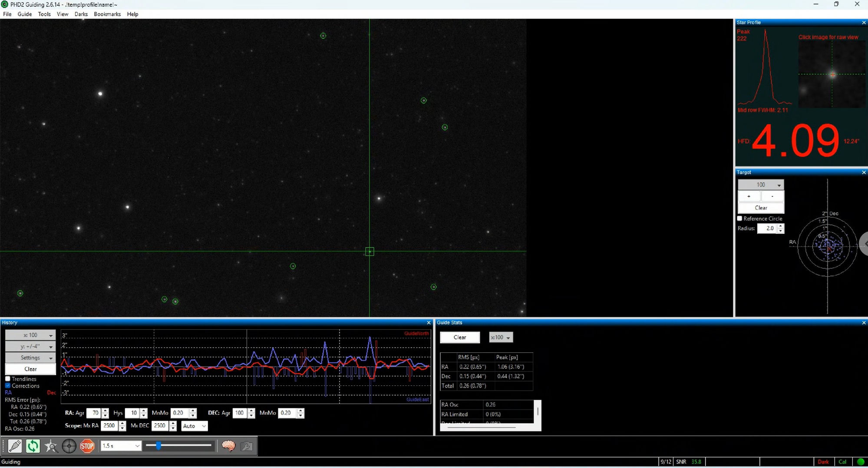Click the DEC Agr value field

(240, 413)
